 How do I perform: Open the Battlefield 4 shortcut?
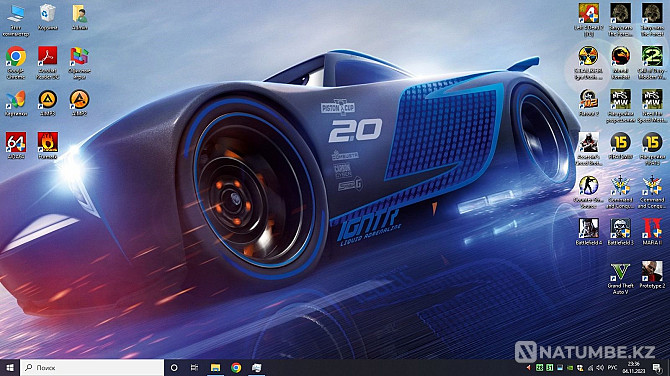click(x=588, y=232)
